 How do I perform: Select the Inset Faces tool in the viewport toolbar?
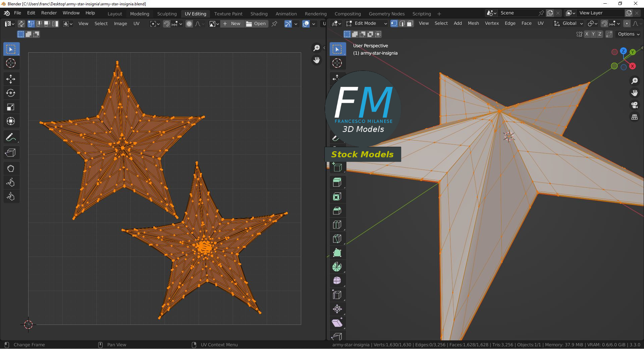tap(337, 196)
